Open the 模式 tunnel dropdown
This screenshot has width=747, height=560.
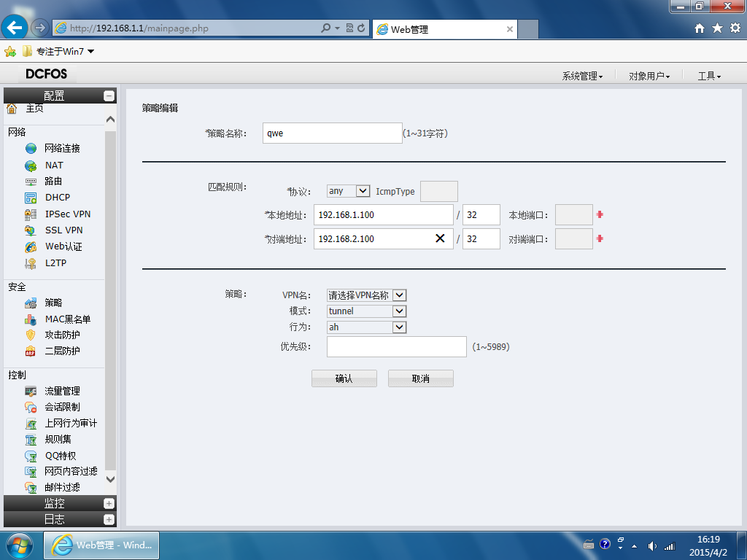point(399,311)
